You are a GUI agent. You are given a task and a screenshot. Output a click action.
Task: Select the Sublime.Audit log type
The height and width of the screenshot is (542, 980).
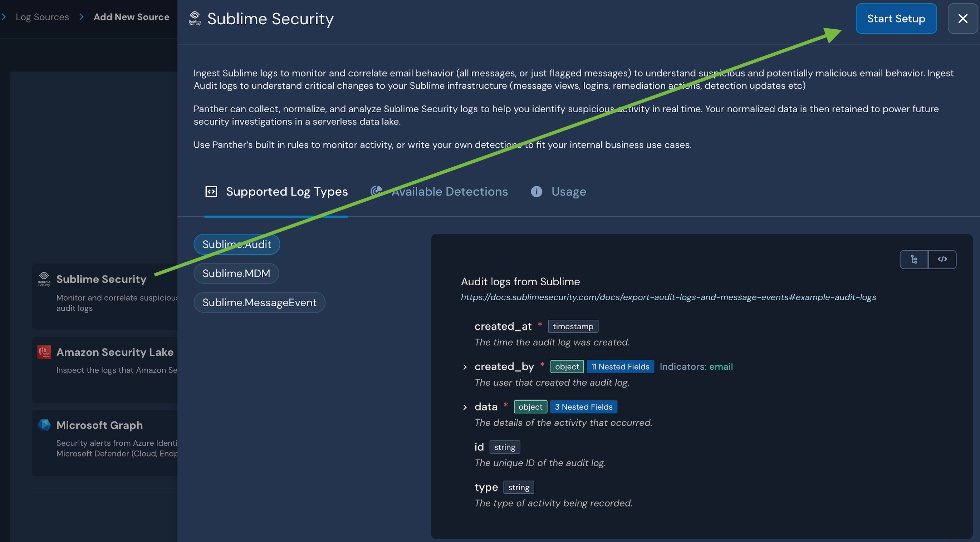237,244
